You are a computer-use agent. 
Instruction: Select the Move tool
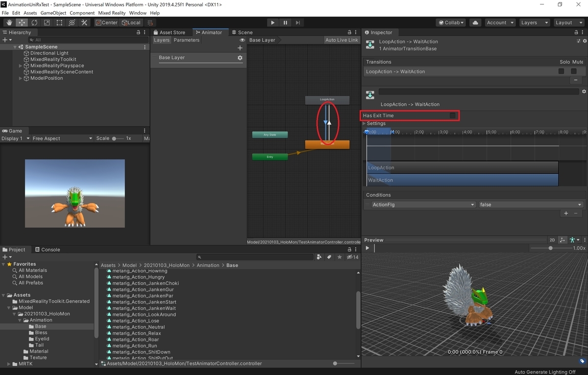point(22,23)
